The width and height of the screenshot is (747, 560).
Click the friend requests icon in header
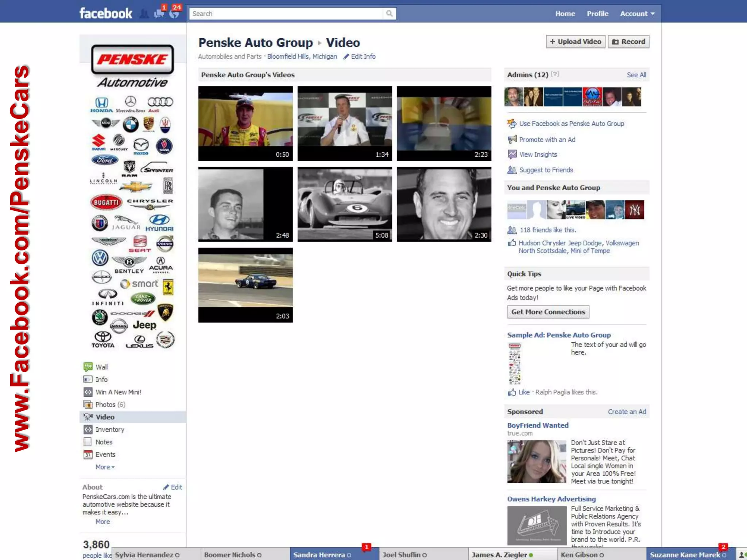pos(144,14)
